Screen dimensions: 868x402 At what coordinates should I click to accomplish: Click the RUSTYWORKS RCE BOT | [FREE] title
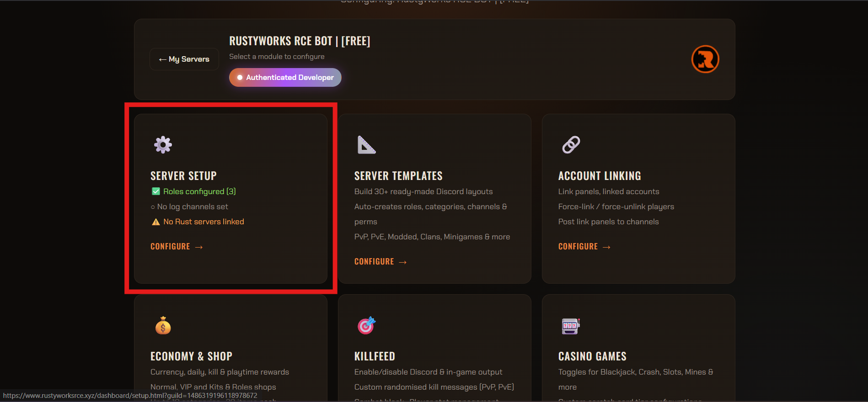(x=300, y=41)
